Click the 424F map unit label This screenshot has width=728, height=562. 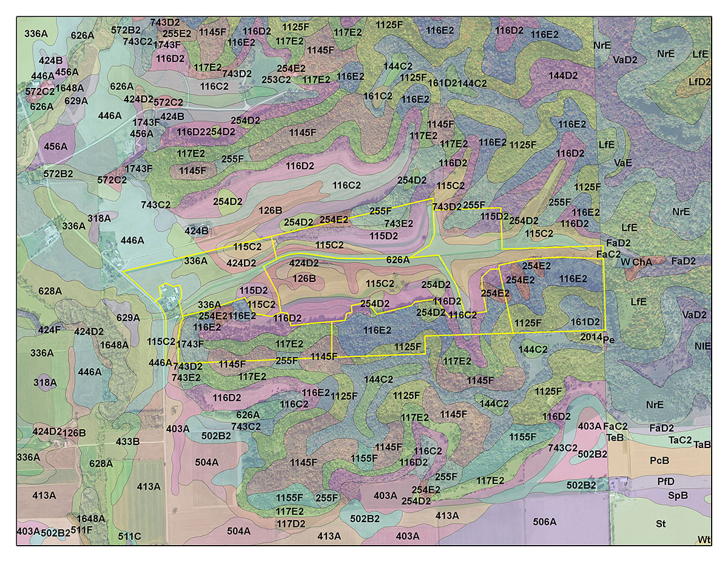pos(49,330)
